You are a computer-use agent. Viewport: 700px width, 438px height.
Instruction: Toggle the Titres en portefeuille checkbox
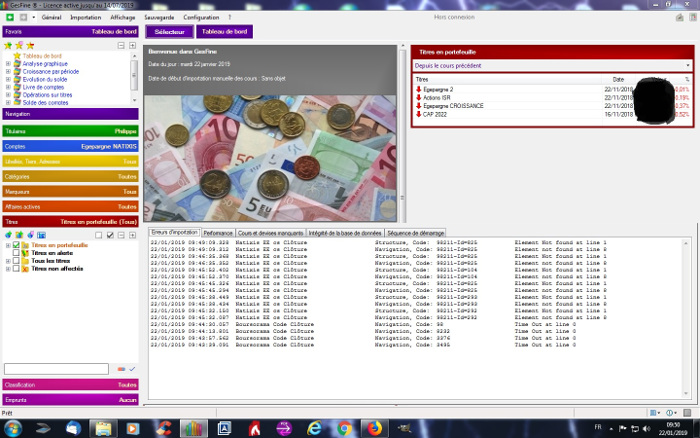[16, 245]
